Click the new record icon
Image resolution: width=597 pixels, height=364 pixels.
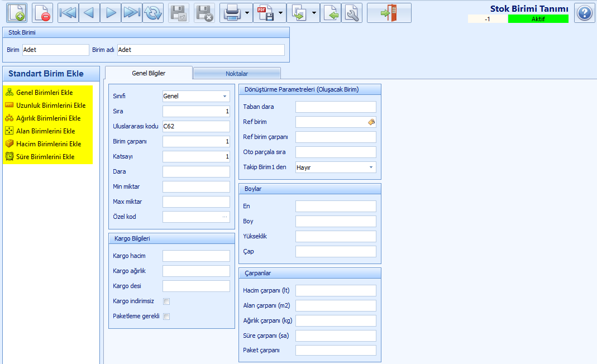click(x=16, y=13)
